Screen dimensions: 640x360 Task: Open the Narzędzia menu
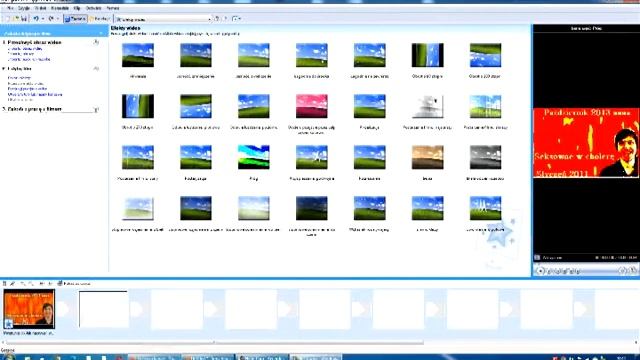pos(60,8)
